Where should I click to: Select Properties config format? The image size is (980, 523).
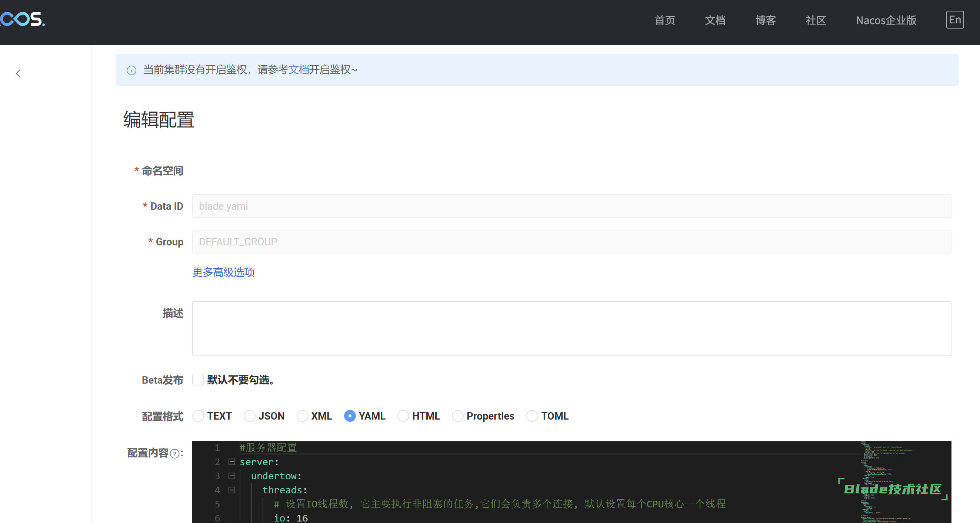pyautogui.click(x=458, y=416)
